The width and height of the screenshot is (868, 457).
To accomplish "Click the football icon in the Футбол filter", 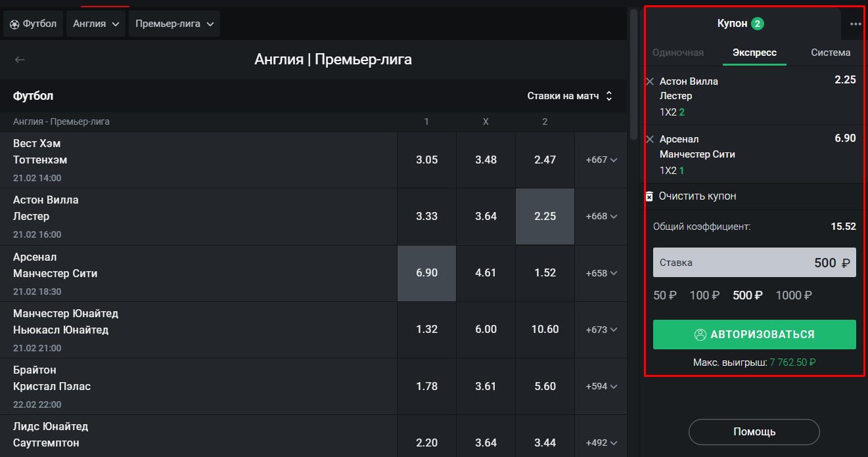I will (15, 24).
